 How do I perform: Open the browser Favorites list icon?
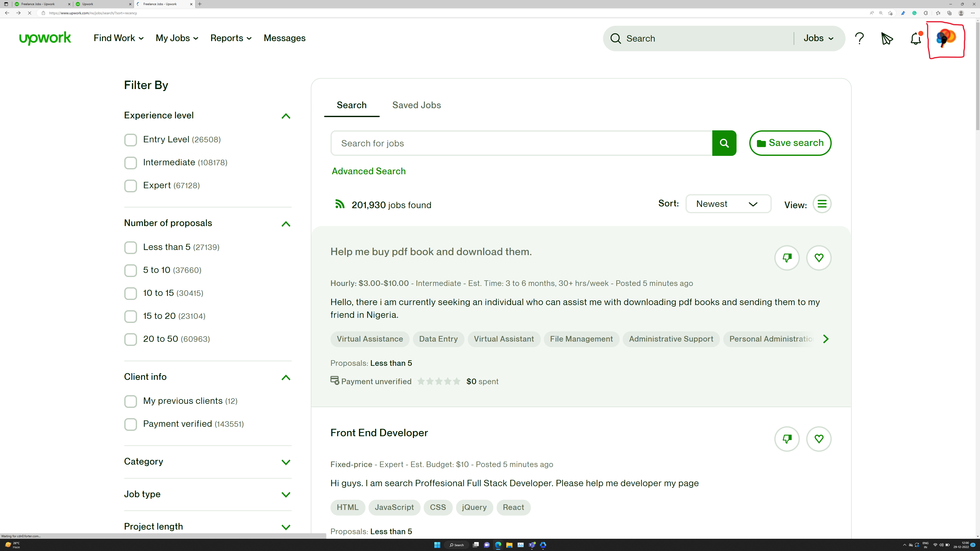click(x=938, y=13)
